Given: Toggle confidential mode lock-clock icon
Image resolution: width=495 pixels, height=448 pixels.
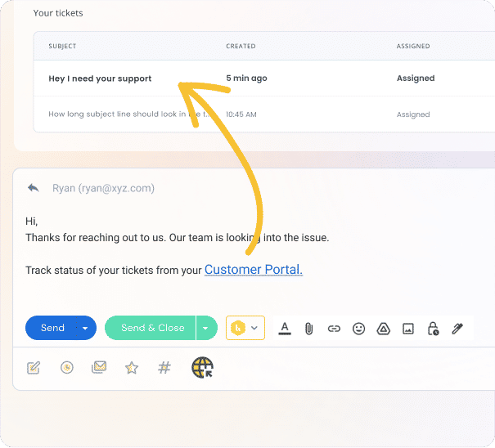Looking at the screenshot, I should tap(433, 329).
